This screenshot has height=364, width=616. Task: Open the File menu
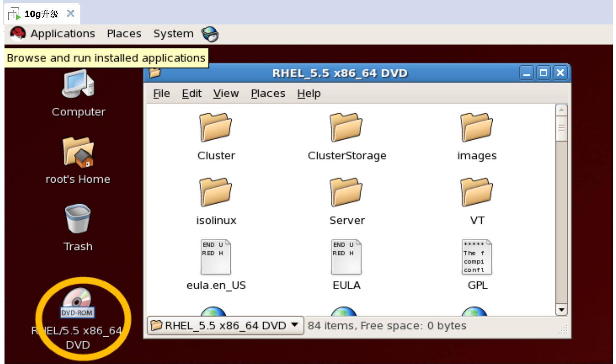pyautogui.click(x=162, y=94)
